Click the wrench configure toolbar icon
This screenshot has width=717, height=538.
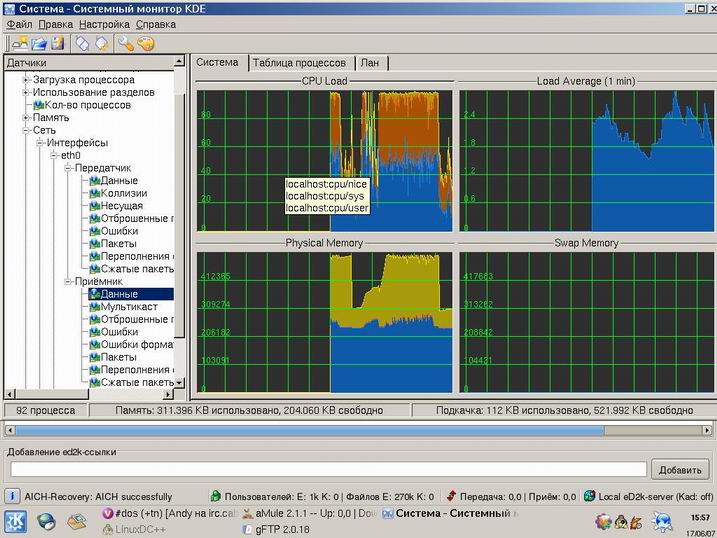[126, 43]
